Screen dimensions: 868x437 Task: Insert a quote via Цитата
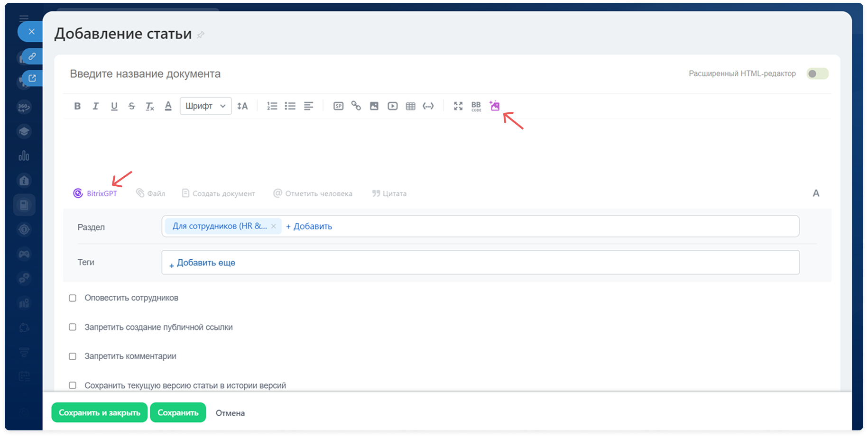pos(389,193)
